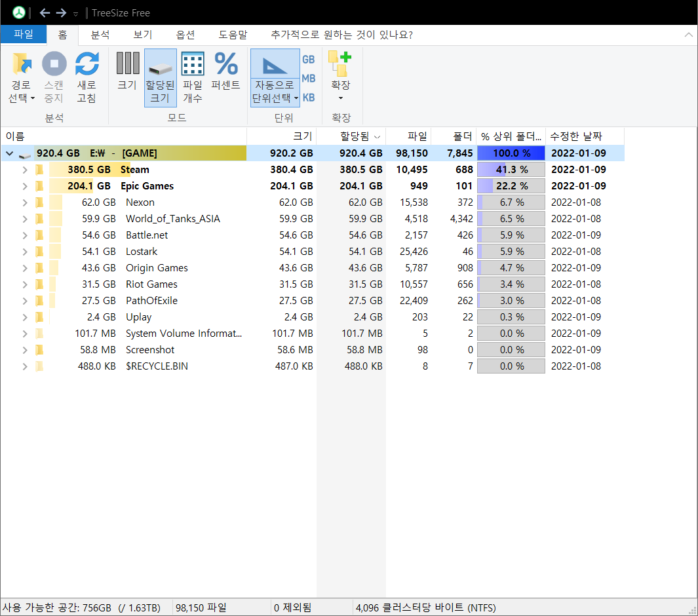Open the 파일 menu tab
The width and height of the screenshot is (698, 616).
click(x=24, y=34)
